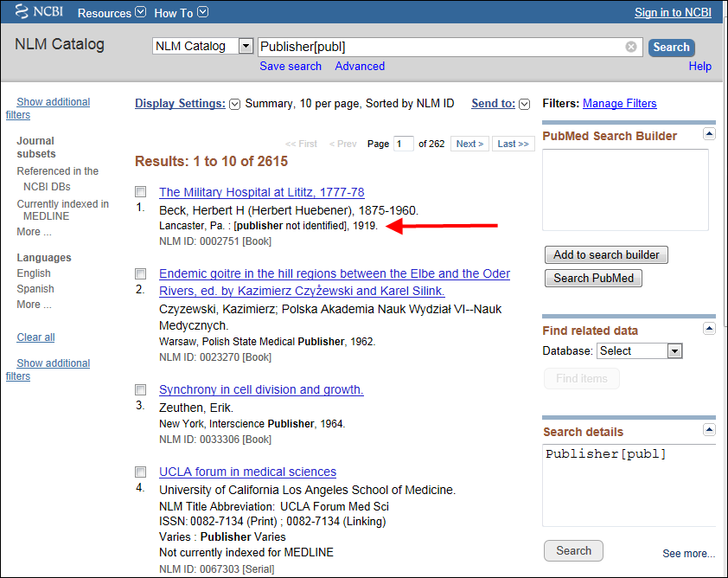Click the page number input box
The width and height of the screenshot is (728, 578).
coord(403,144)
